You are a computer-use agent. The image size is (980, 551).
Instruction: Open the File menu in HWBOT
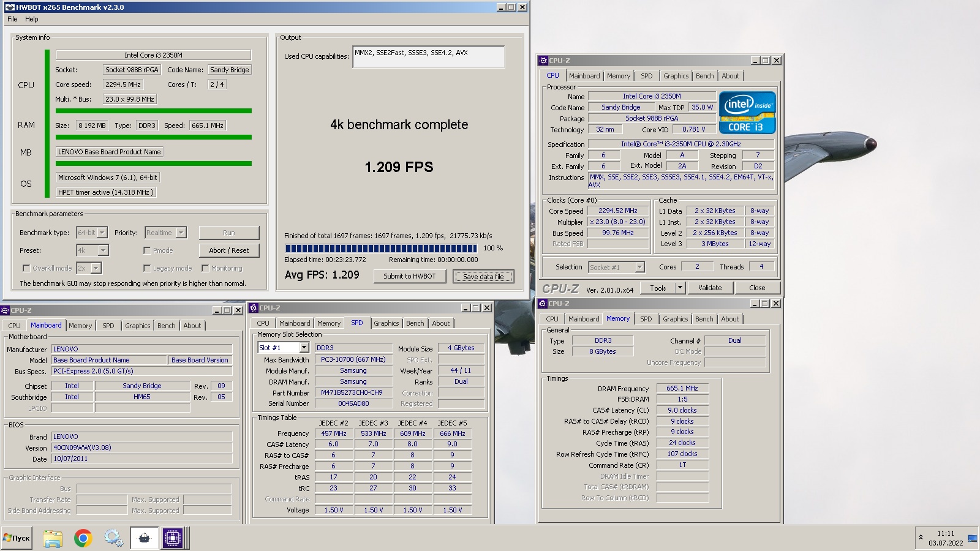12,19
